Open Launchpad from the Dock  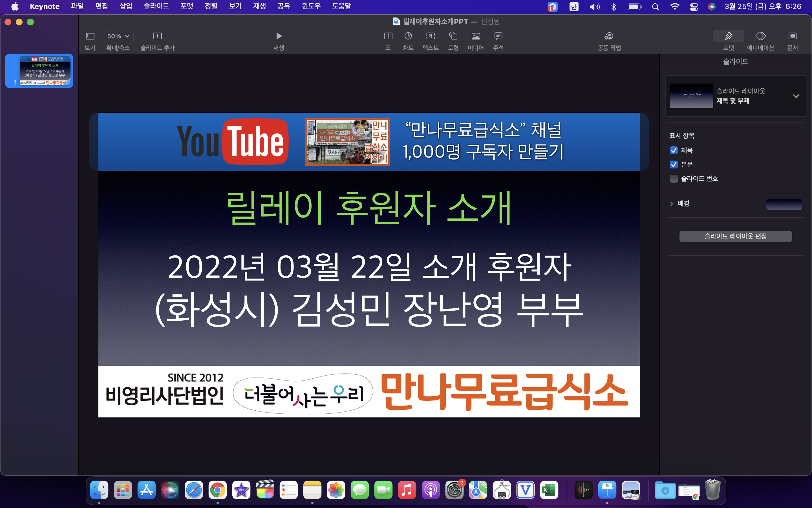click(x=123, y=490)
